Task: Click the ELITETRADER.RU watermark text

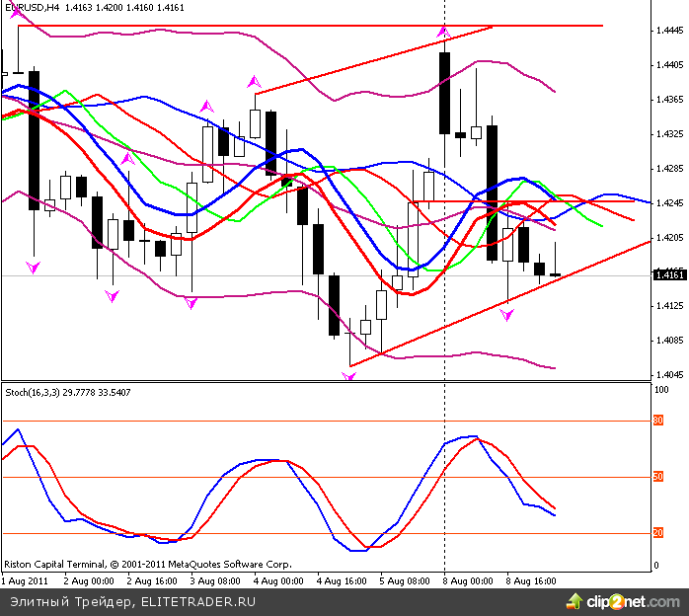Action: click(x=198, y=600)
